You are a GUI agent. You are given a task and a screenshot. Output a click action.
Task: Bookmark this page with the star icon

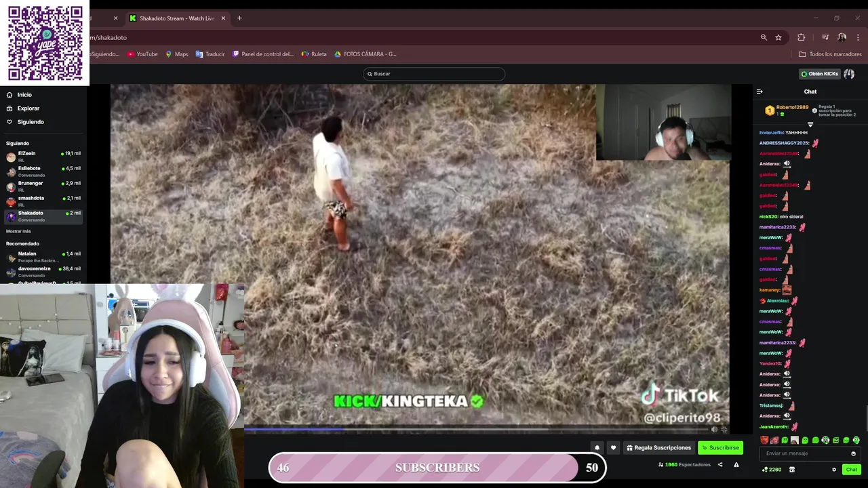click(x=778, y=37)
